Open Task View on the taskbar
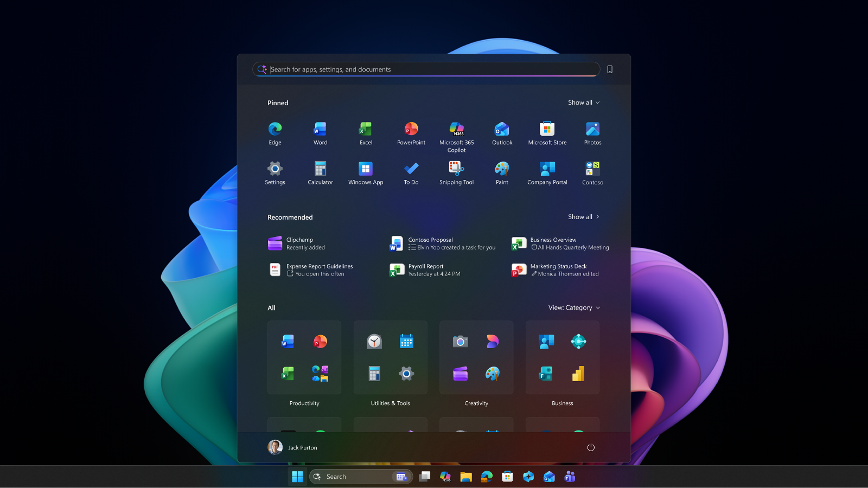The width and height of the screenshot is (868, 488). (425, 477)
